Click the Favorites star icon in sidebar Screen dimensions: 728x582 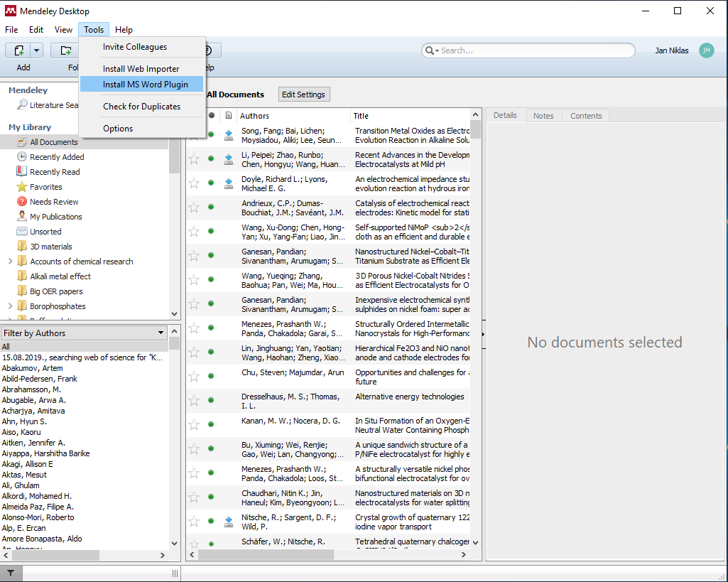tap(22, 187)
